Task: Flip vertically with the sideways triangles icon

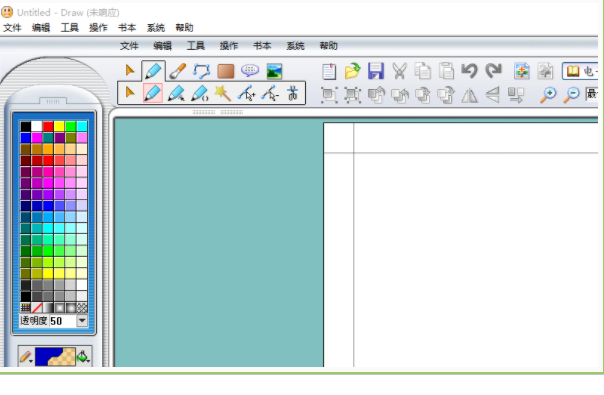Action: tap(493, 94)
